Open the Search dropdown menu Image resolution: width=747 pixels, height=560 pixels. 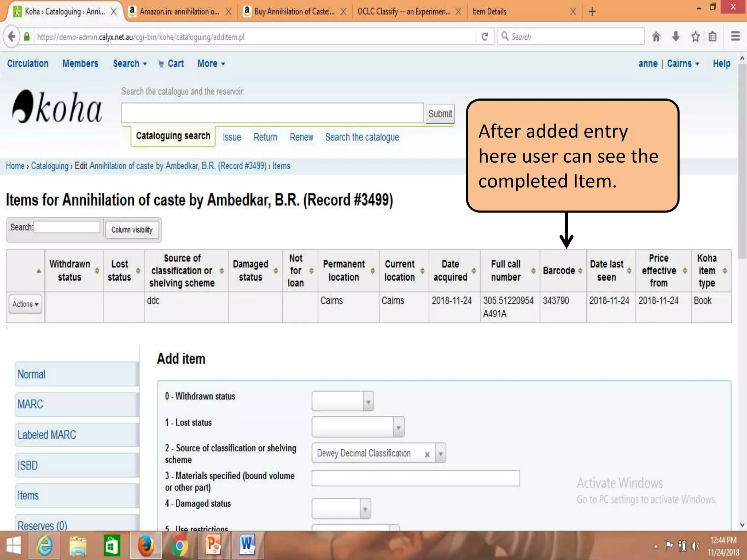(x=130, y=63)
